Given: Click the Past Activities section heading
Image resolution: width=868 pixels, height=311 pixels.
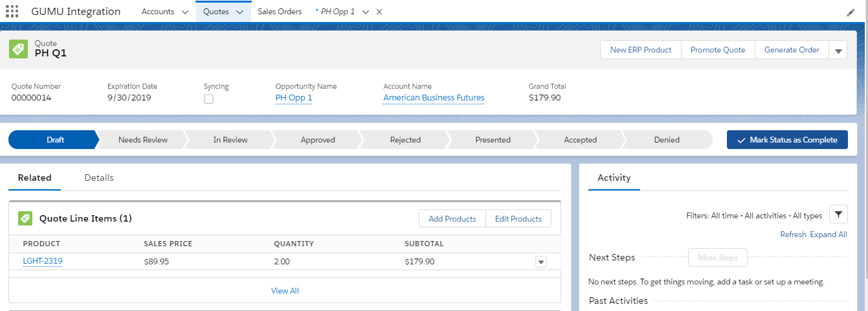Looking at the screenshot, I should 618,301.
